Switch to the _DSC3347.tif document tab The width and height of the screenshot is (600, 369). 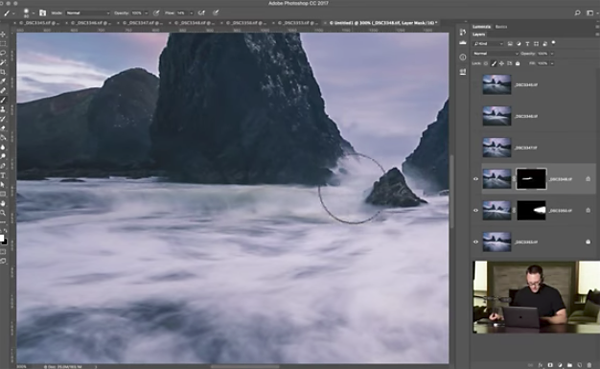(142, 23)
